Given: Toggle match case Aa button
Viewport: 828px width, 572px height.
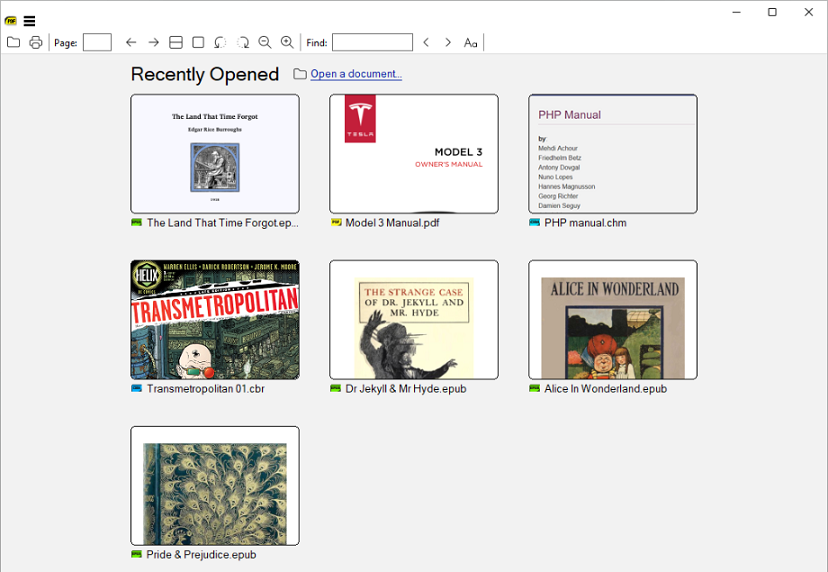Looking at the screenshot, I should (x=471, y=43).
